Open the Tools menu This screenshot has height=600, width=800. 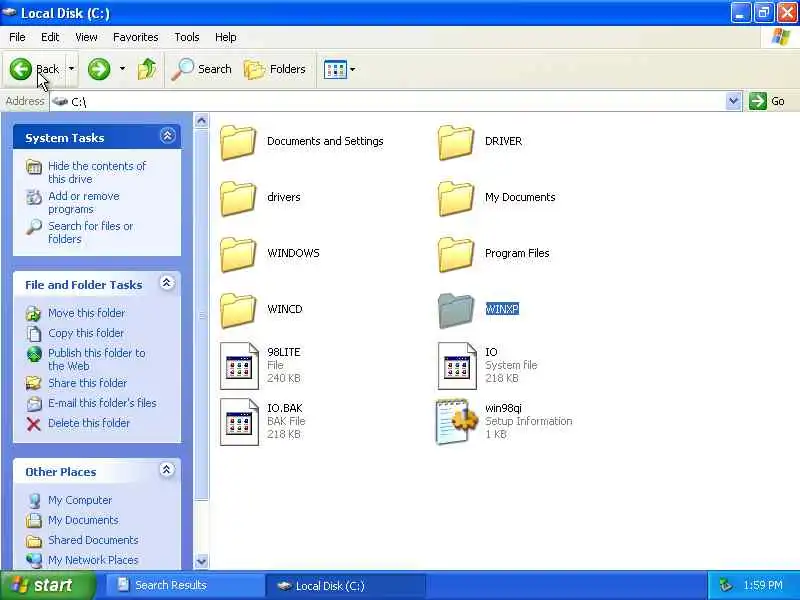(187, 37)
